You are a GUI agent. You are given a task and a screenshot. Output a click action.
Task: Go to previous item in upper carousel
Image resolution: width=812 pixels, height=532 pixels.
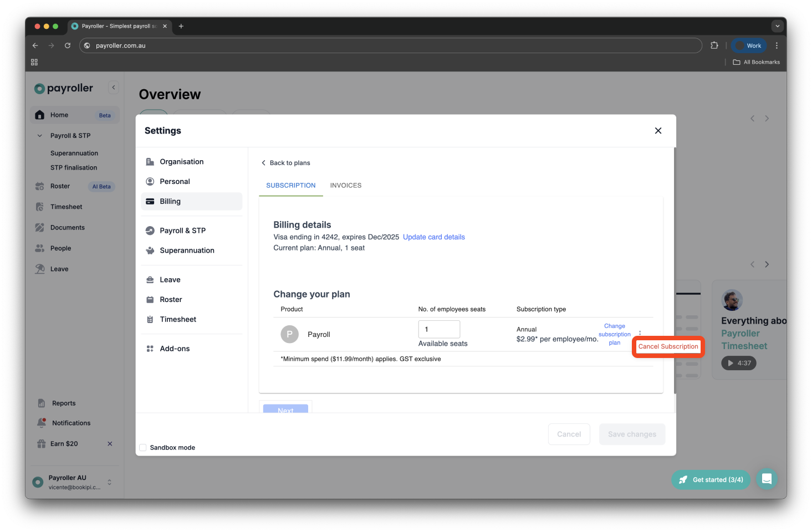pyautogui.click(x=752, y=119)
